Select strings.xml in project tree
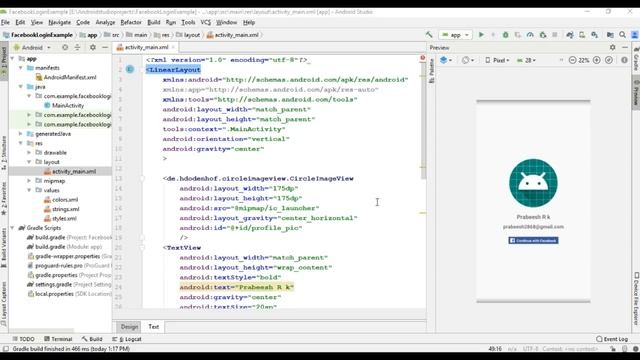 (62, 209)
